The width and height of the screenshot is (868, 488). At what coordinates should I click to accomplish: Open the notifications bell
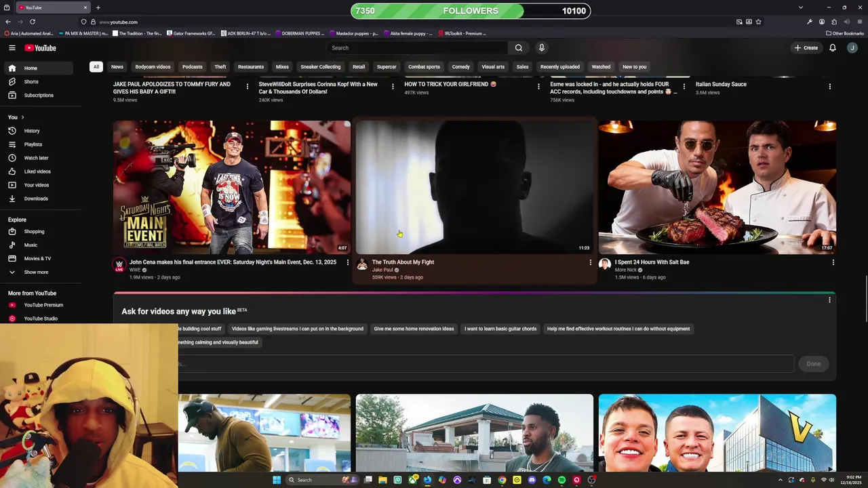click(832, 47)
